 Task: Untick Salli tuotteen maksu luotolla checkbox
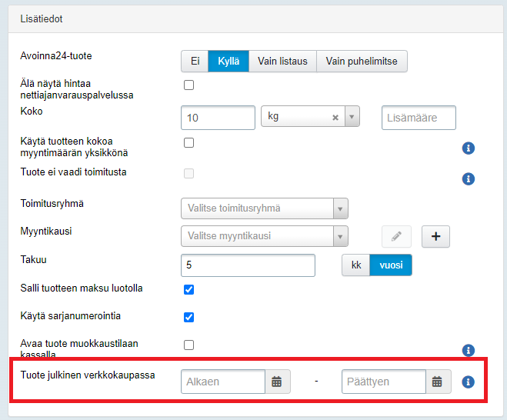[x=188, y=289]
